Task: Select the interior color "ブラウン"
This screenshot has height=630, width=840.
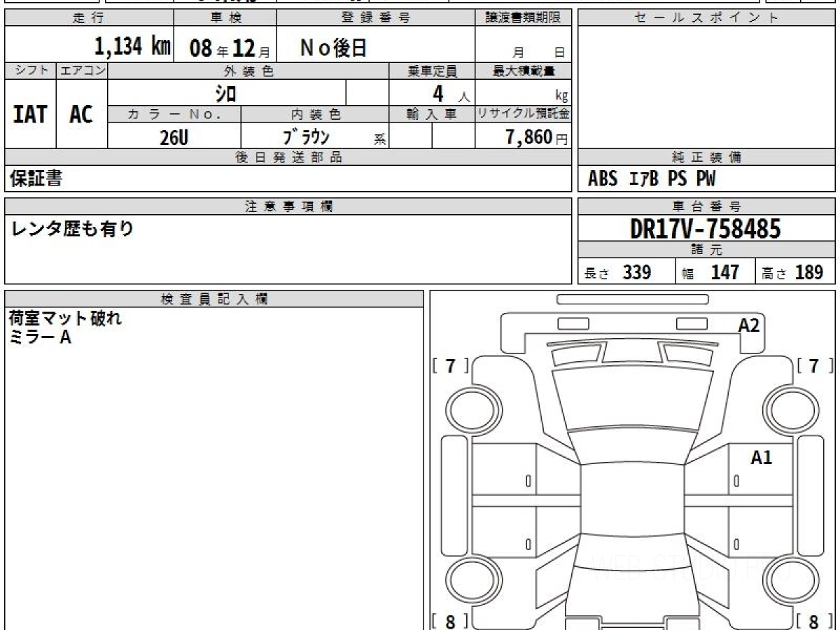Action: [x=306, y=136]
